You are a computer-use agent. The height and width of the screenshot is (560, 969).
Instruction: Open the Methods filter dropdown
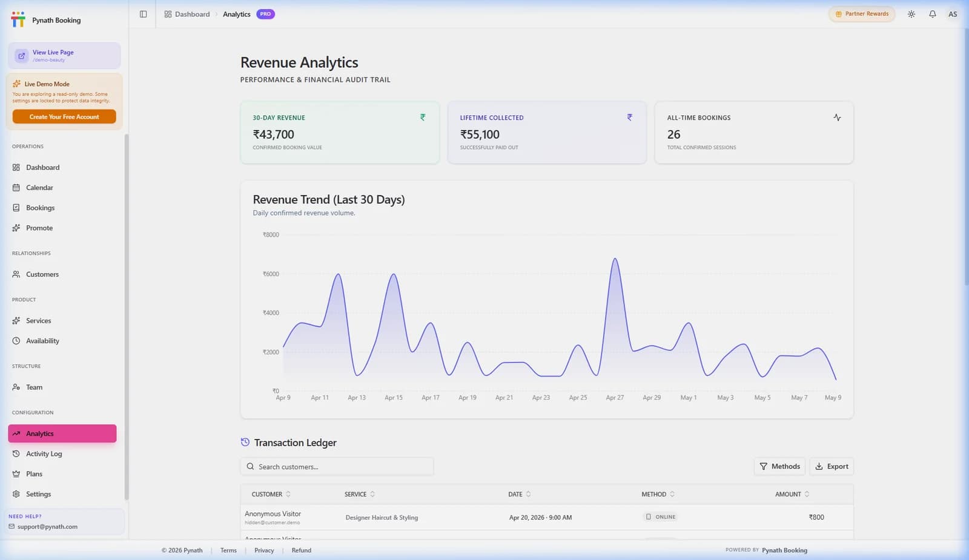click(x=779, y=466)
